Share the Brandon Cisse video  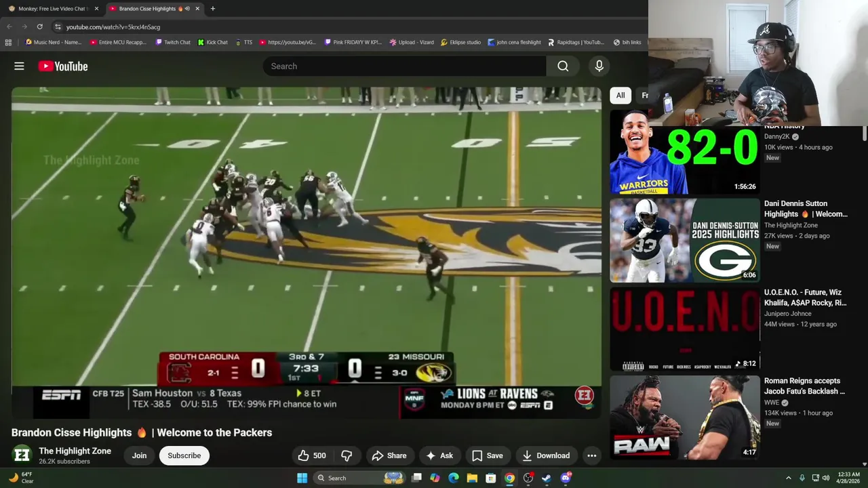(x=389, y=455)
